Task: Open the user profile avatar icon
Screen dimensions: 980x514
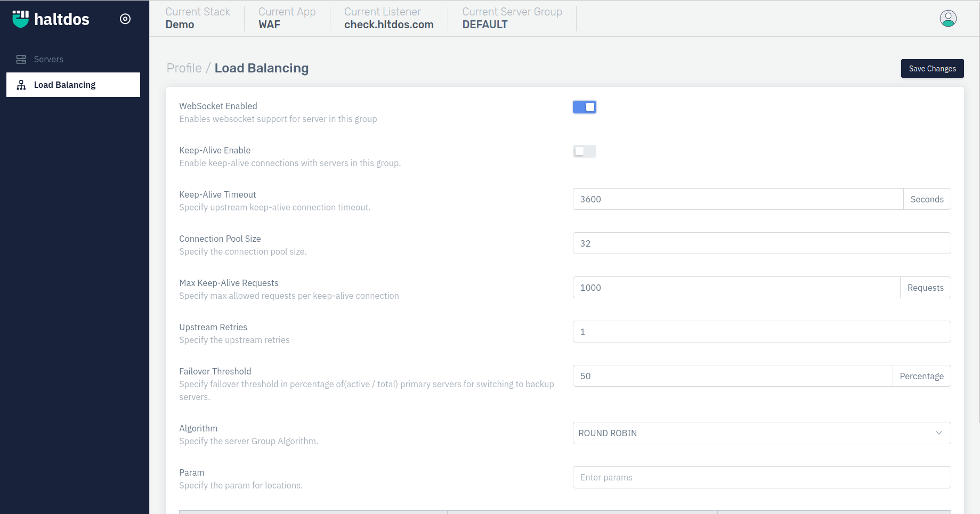Action: tap(948, 19)
